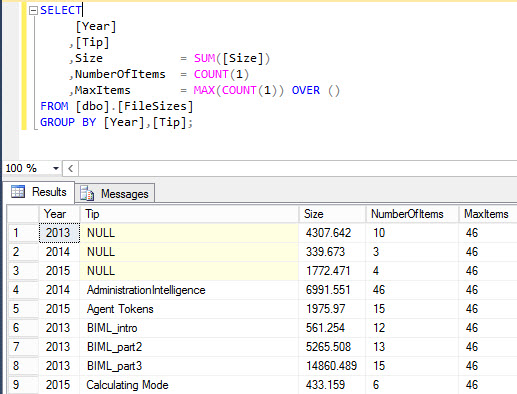517x394 pixels.
Task: Click the Size column header
Action: (332, 214)
